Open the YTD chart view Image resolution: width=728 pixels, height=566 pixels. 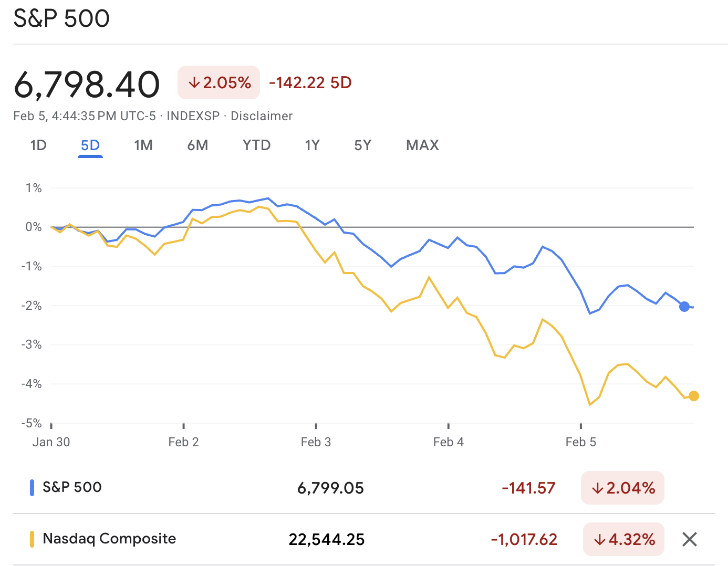click(x=256, y=145)
